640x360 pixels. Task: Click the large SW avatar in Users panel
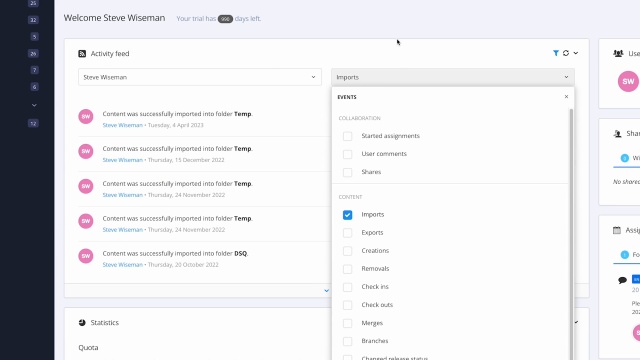coord(628,81)
